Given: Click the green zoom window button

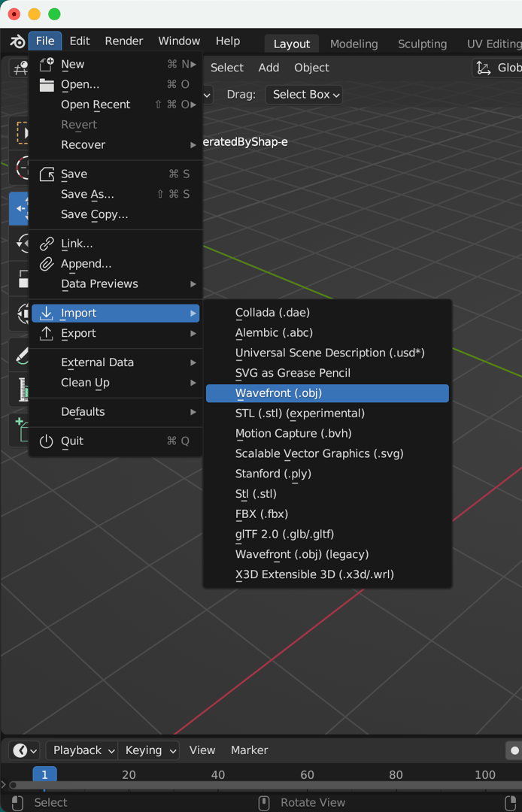Looking at the screenshot, I should (54, 14).
